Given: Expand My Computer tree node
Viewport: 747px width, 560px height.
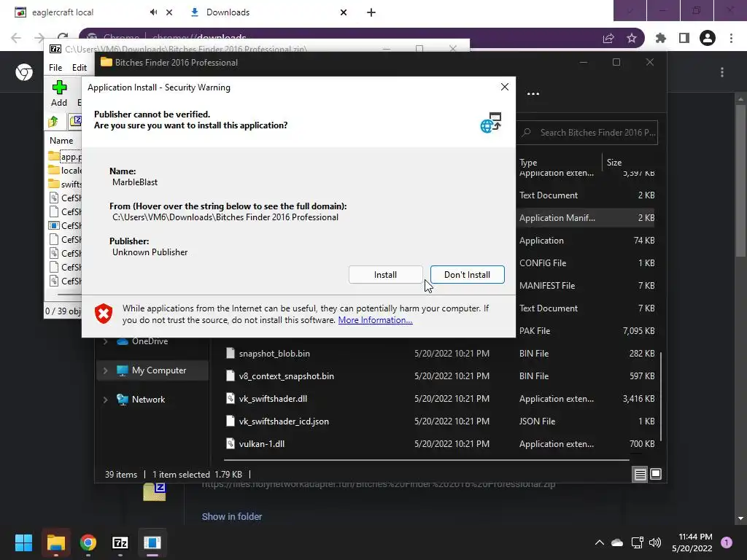Looking at the screenshot, I should (x=105, y=370).
